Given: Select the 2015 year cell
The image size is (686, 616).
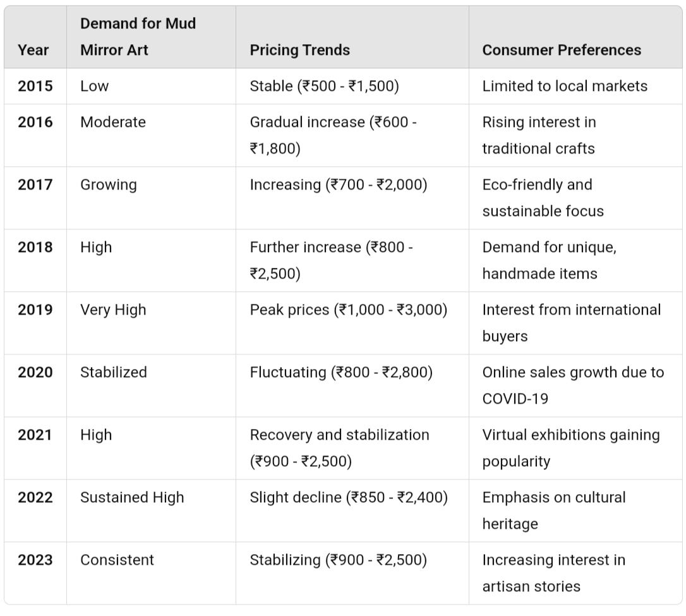Looking at the screenshot, I should (35, 86).
